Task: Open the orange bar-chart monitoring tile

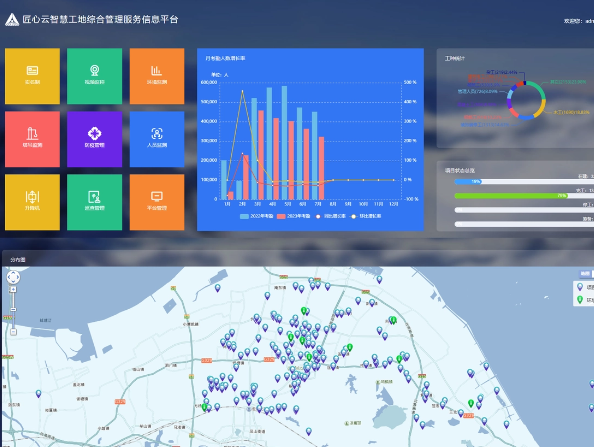Action: (157, 76)
